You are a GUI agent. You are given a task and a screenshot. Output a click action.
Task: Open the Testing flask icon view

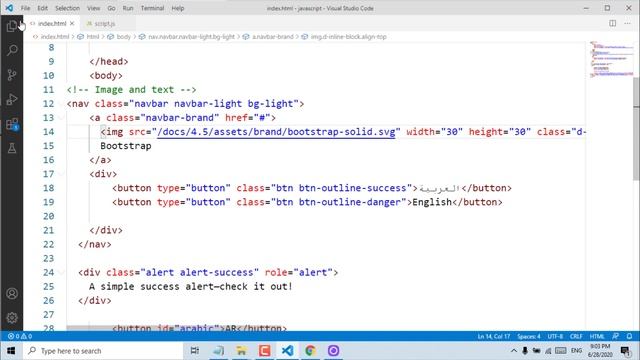(x=12, y=148)
